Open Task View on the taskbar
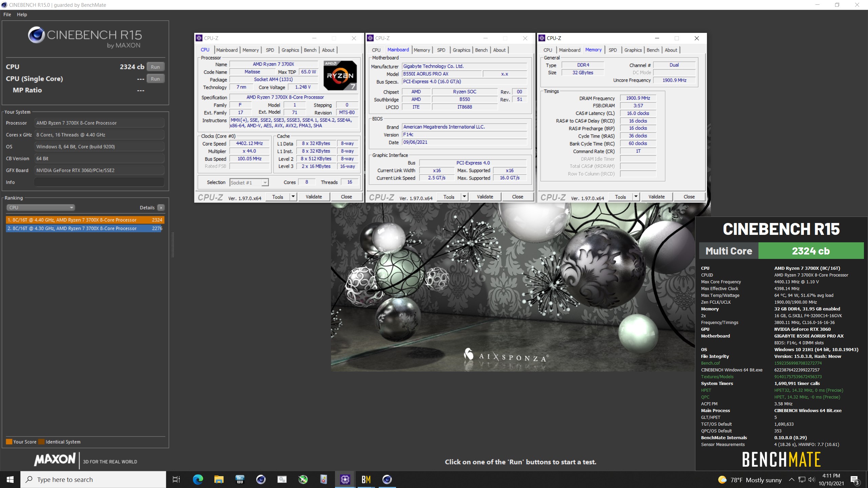The height and width of the screenshot is (488, 868). [176, 479]
